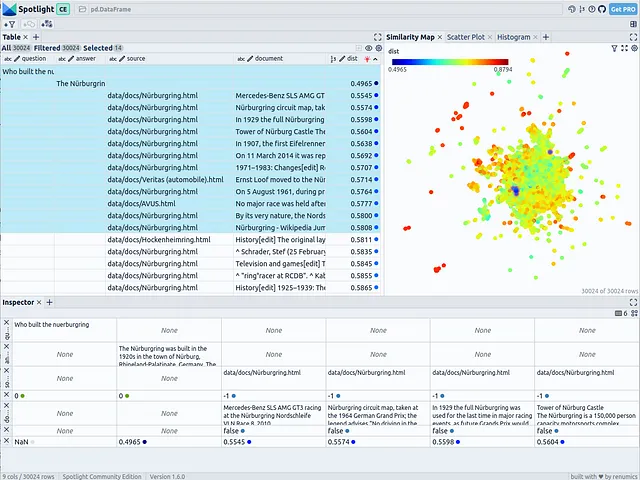Open the dataset folder icon
This screenshot has width=640, height=480.
82,9
